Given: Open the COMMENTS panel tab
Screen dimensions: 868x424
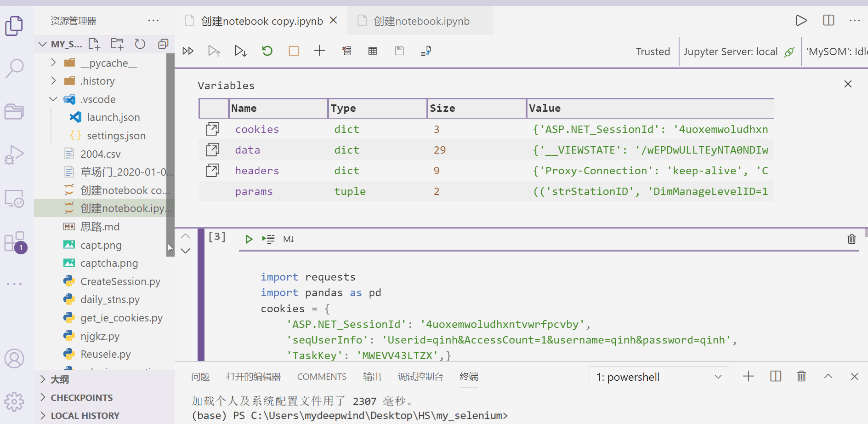Looking at the screenshot, I should tap(322, 377).
